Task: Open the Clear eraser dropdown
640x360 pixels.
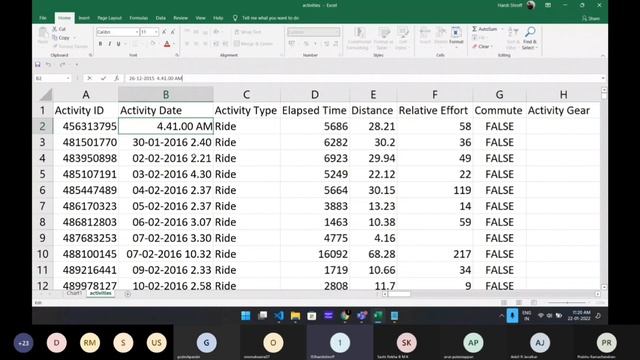Action: pyautogui.click(x=482, y=47)
